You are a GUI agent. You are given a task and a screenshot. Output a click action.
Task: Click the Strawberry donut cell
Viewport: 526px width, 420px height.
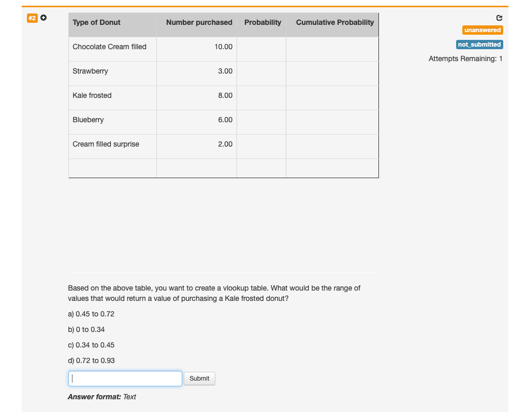90,71
